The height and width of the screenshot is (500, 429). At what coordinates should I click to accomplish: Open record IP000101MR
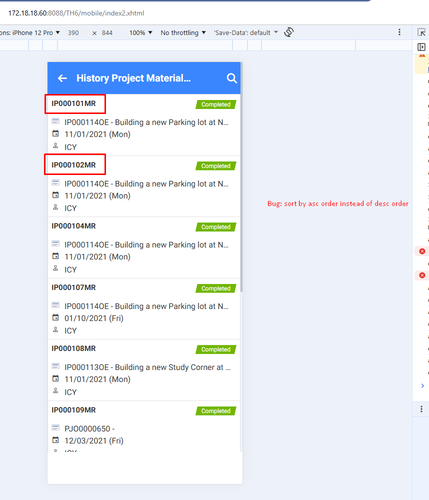coord(144,125)
